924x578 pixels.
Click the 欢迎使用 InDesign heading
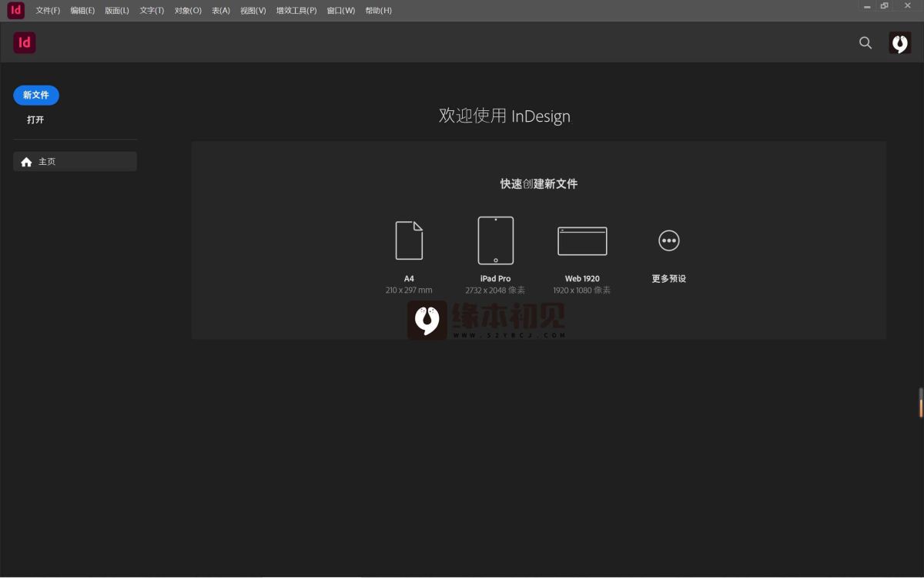[505, 116]
